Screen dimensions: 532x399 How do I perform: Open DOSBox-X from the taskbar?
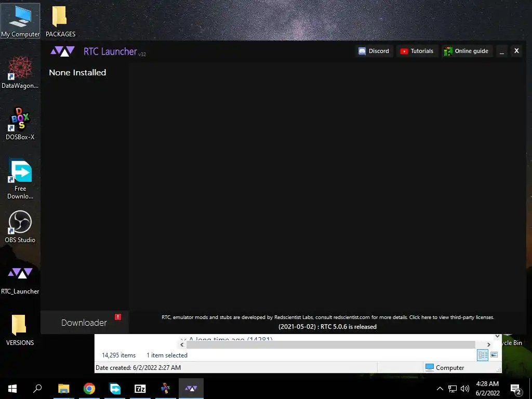(166, 389)
